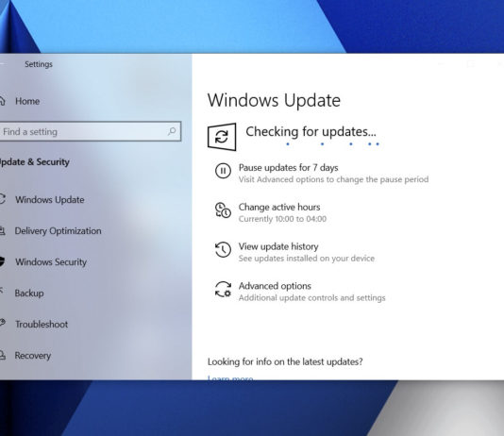Click the checking-for-updates progress dots
The image size is (504, 436).
click(x=333, y=144)
